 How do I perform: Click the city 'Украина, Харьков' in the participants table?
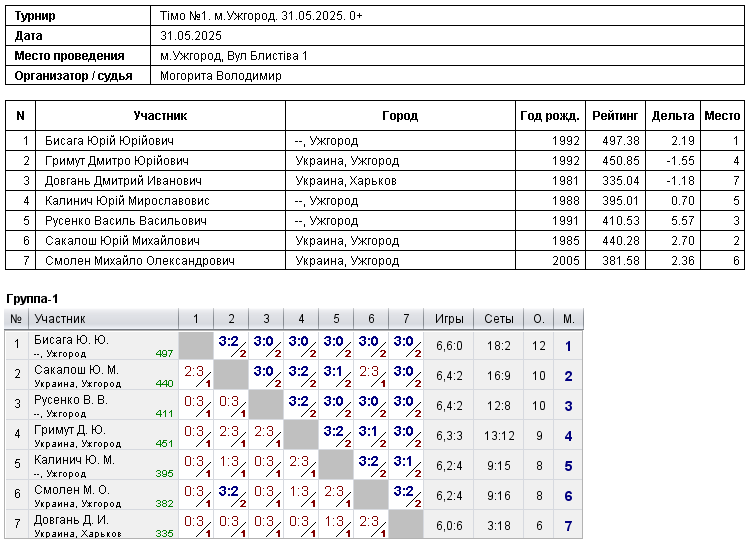(x=346, y=181)
